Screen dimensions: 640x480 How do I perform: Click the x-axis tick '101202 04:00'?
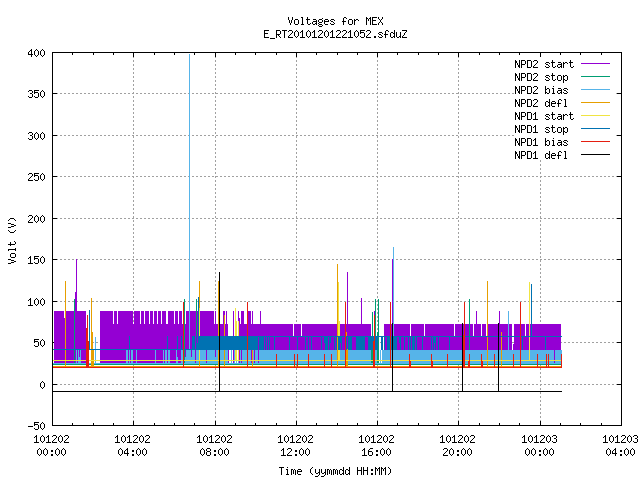[133, 446]
